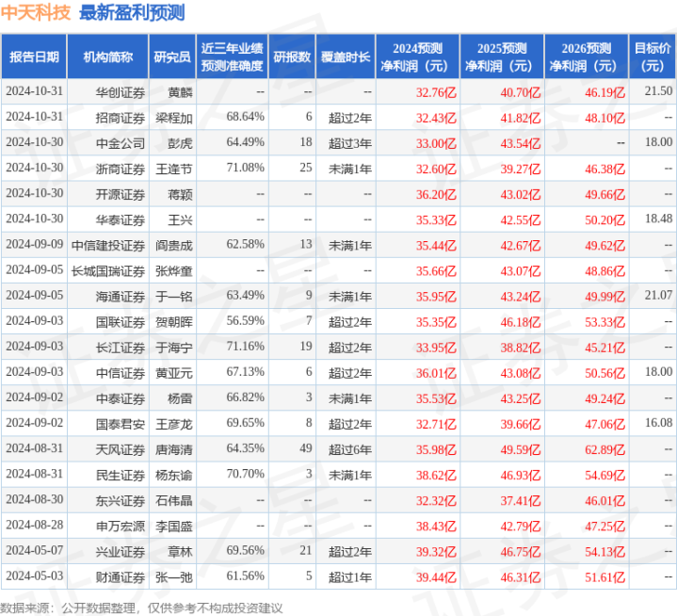
Task: Click the 49.59亿 2025 profit value
Action: [x=521, y=449]
